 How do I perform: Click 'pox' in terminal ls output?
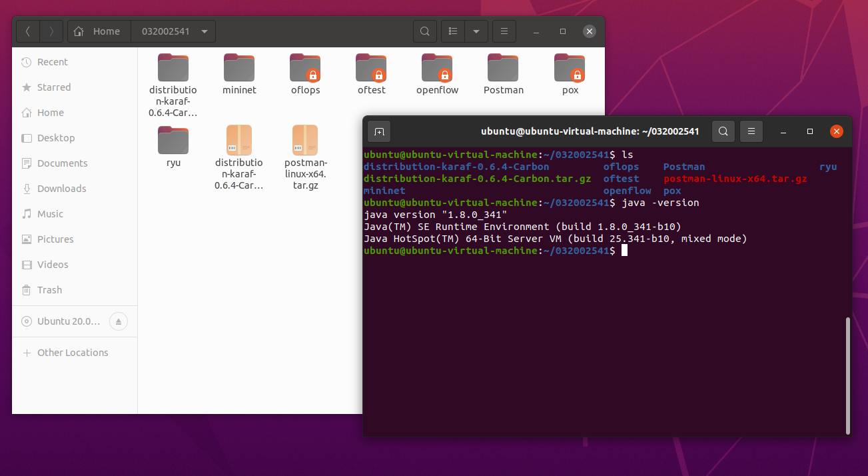coord(672,191)
